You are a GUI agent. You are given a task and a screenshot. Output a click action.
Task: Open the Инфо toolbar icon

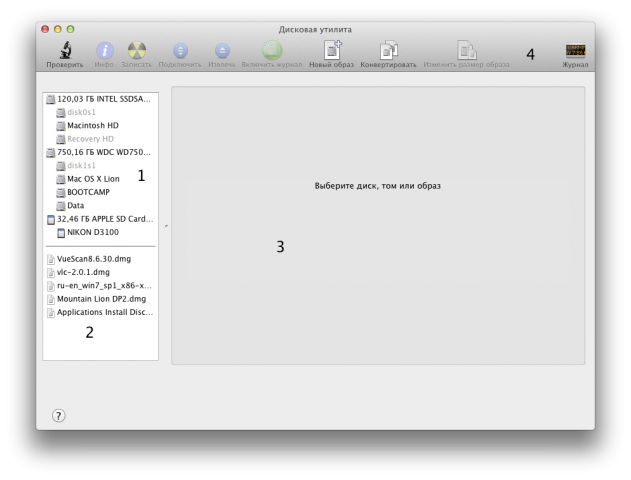pyautogui.click(x=105, y=50)
